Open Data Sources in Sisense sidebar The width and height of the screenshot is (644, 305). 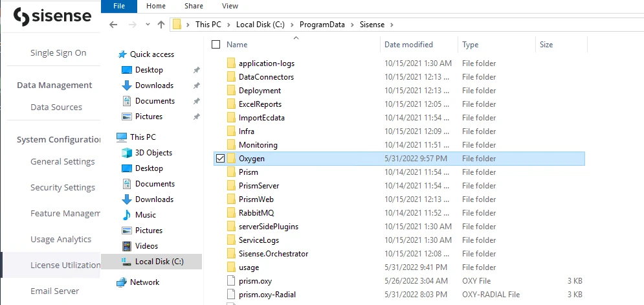tap(56, 107)
